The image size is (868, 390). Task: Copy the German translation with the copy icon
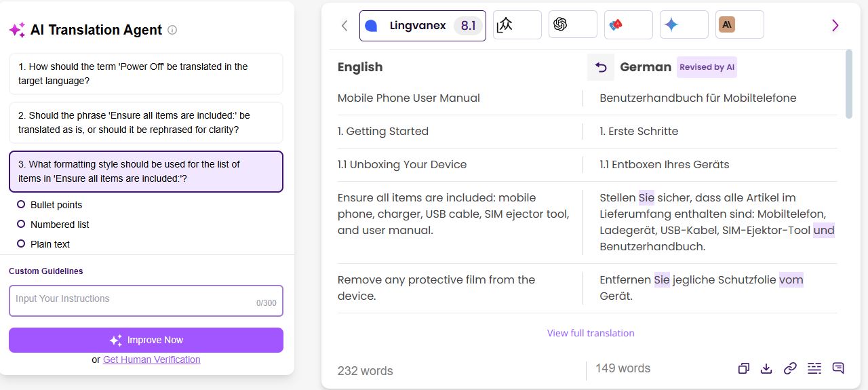click(x=744, y=368)
